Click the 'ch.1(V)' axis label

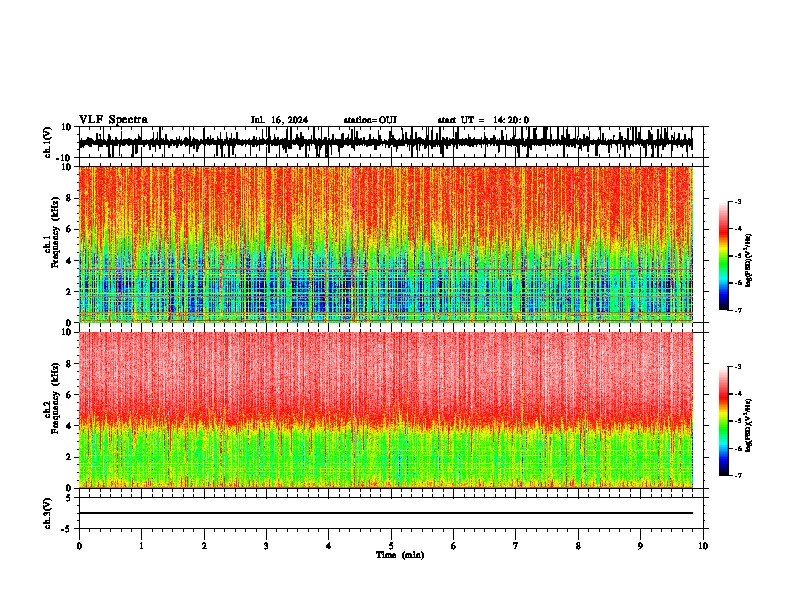pos(48,142)
